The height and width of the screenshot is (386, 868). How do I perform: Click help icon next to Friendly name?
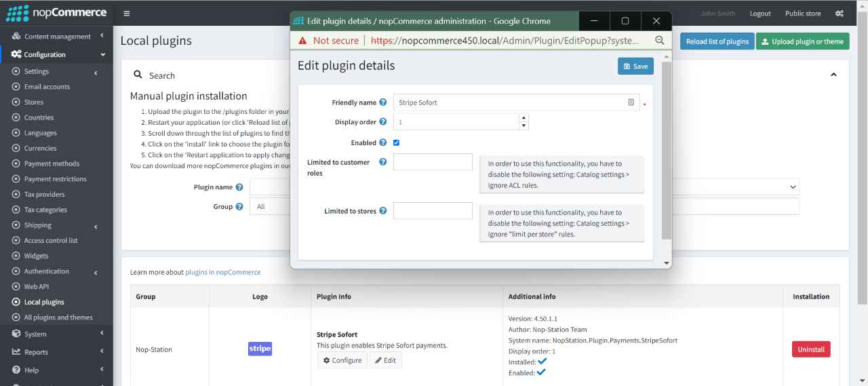coord(382,102)
